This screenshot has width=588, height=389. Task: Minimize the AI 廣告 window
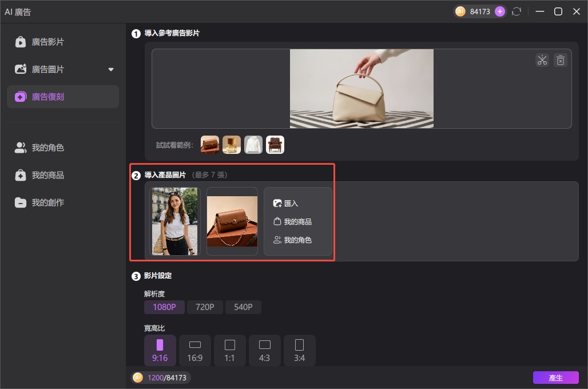(x=539, y=11)
